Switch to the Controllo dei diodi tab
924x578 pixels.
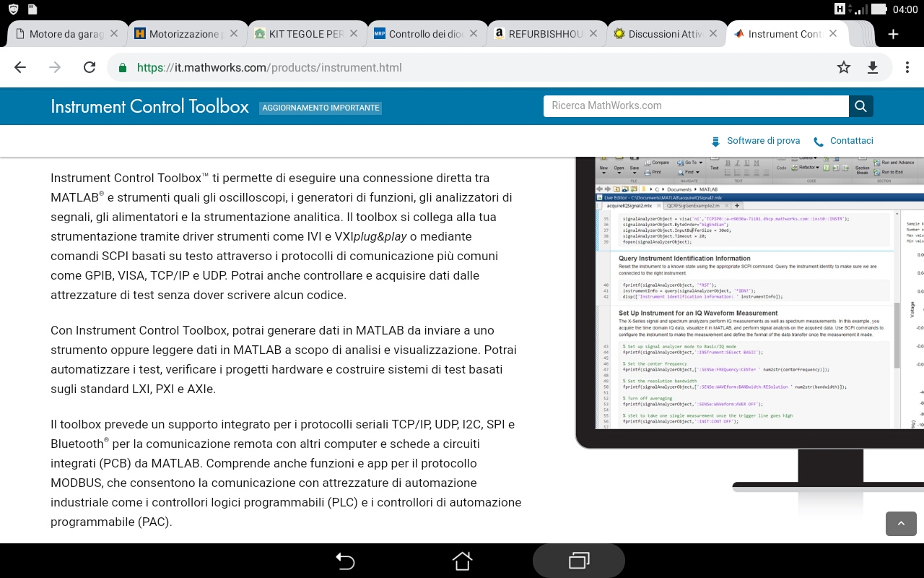[x=426, y=34]
